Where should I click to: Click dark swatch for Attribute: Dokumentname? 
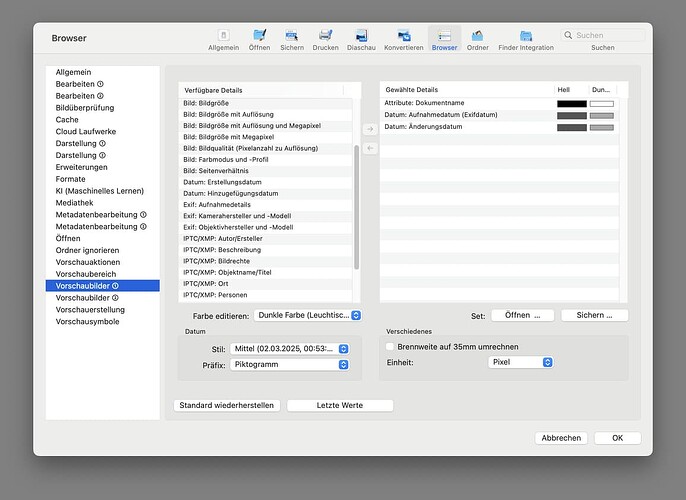[602, 104]
